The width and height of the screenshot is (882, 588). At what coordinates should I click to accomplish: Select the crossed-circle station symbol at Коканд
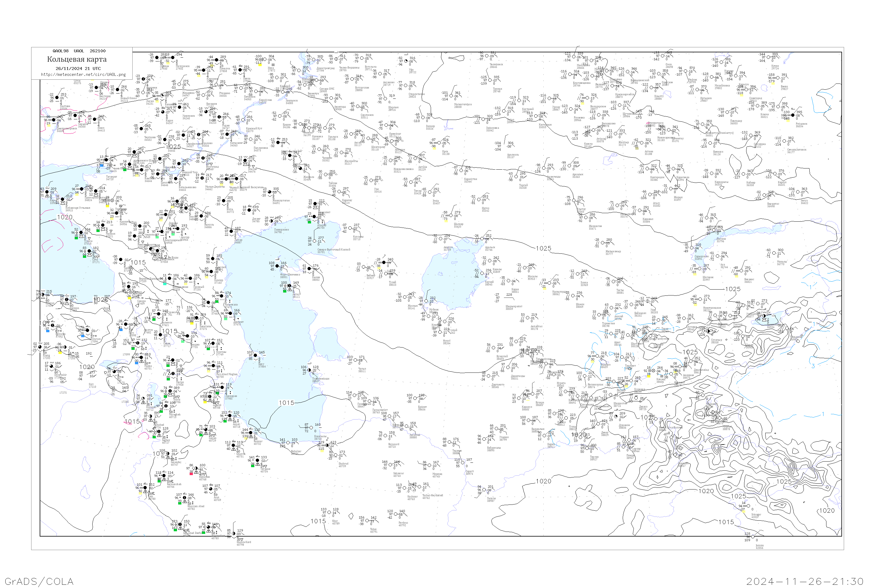click(653, 370)
